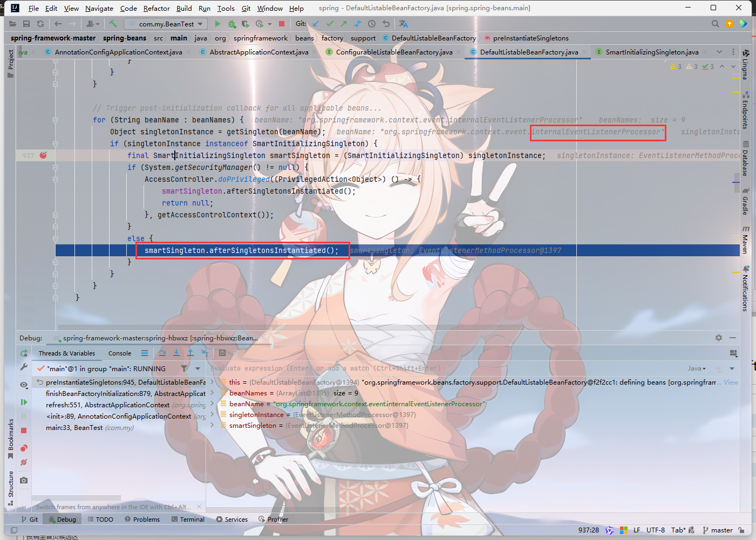
Task: Jump to next highlighted error arrow
Action: (733, 66)
